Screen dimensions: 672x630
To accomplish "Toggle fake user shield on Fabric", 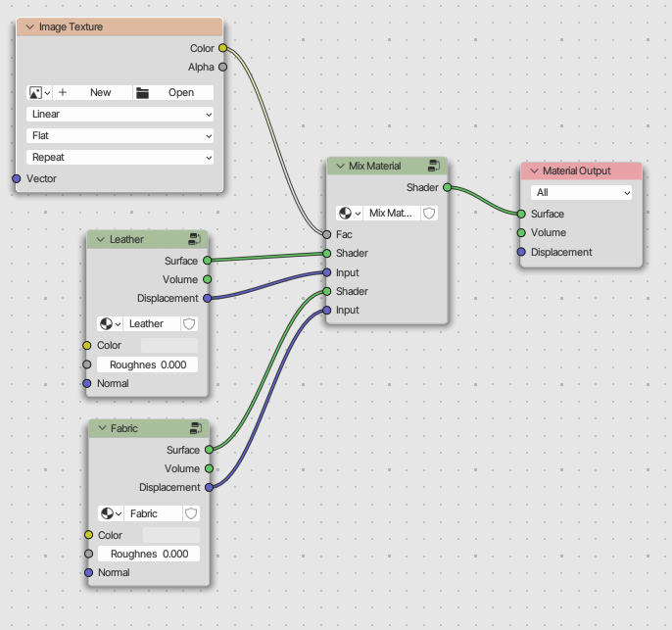I will point(191,513).
